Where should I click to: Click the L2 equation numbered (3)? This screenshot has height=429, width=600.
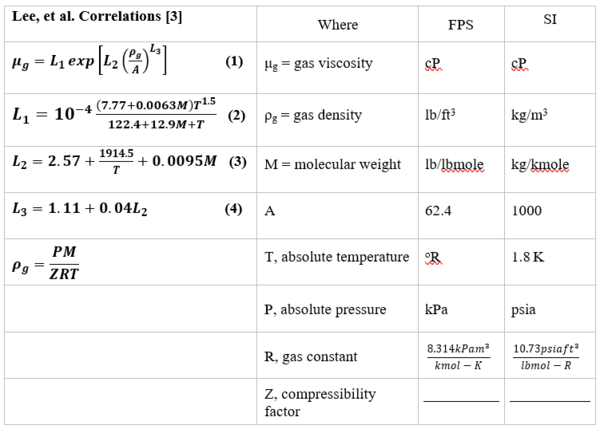pos(110,164)
